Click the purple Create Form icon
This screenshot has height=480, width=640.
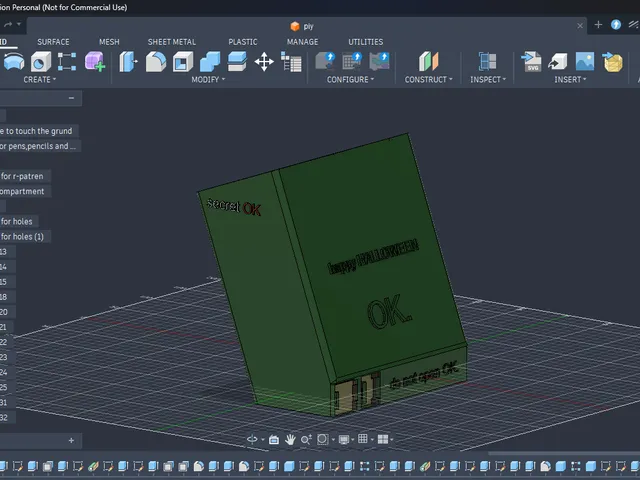point(95,62)
